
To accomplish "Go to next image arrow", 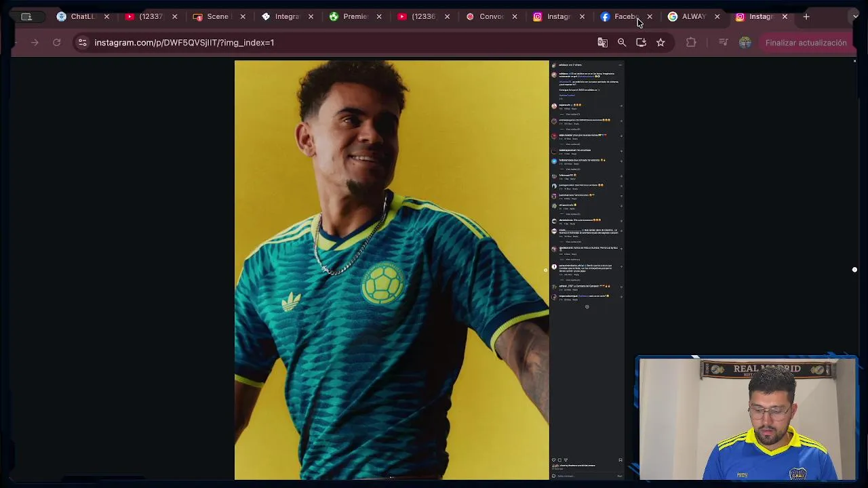I will pos(545,270).
